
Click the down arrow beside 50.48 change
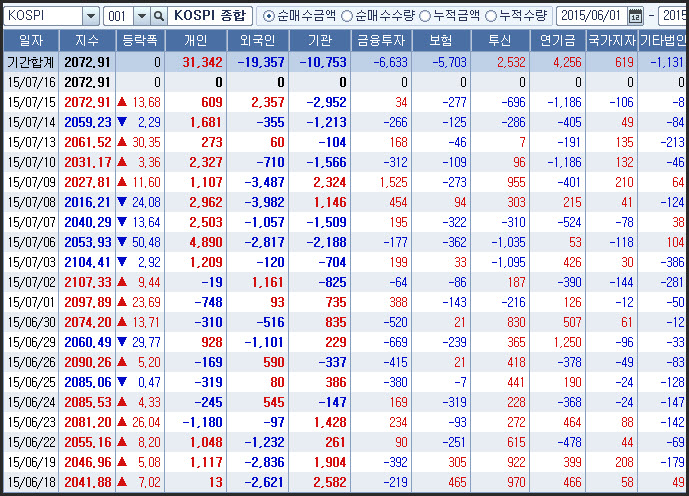coord(122,242)
